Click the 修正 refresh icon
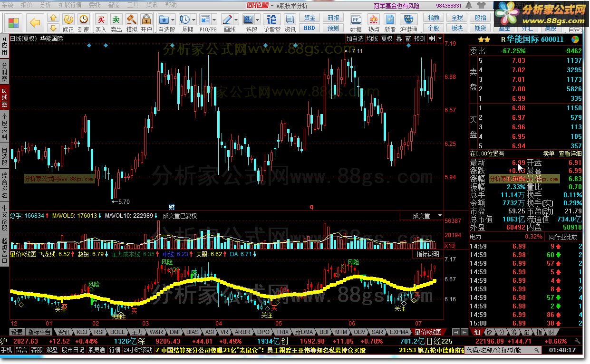Viewport: 590px width, 364px height. (68, 19)
